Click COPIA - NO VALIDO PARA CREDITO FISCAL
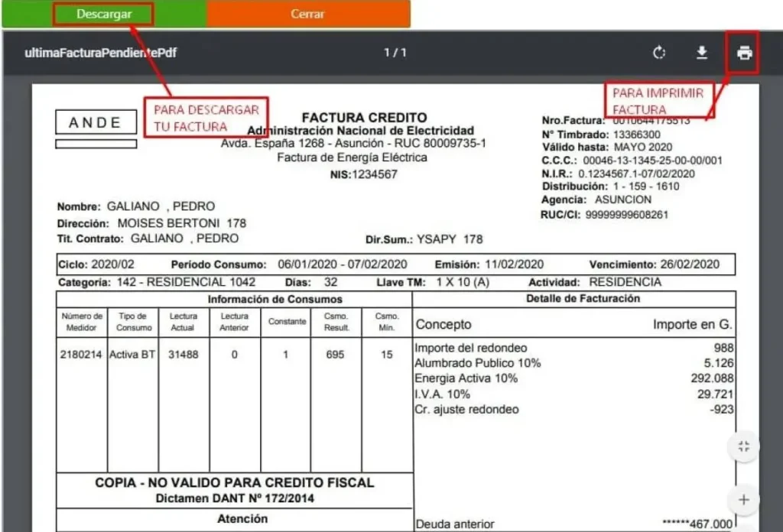The image size is (783, 532). 235,482
